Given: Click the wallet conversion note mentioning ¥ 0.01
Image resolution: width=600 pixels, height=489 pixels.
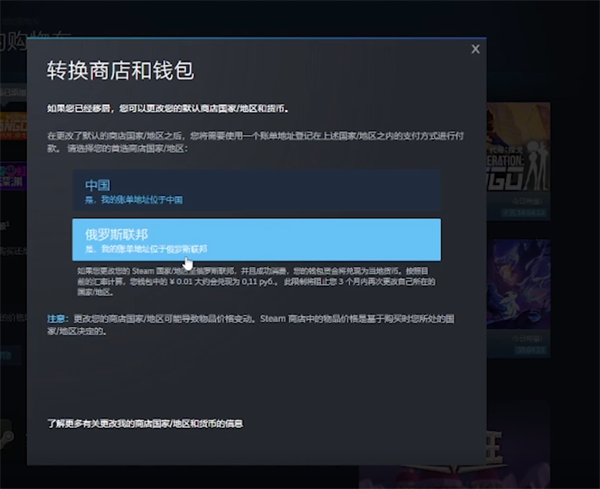Looking at the screenshot, I should (x=256, y=282).
